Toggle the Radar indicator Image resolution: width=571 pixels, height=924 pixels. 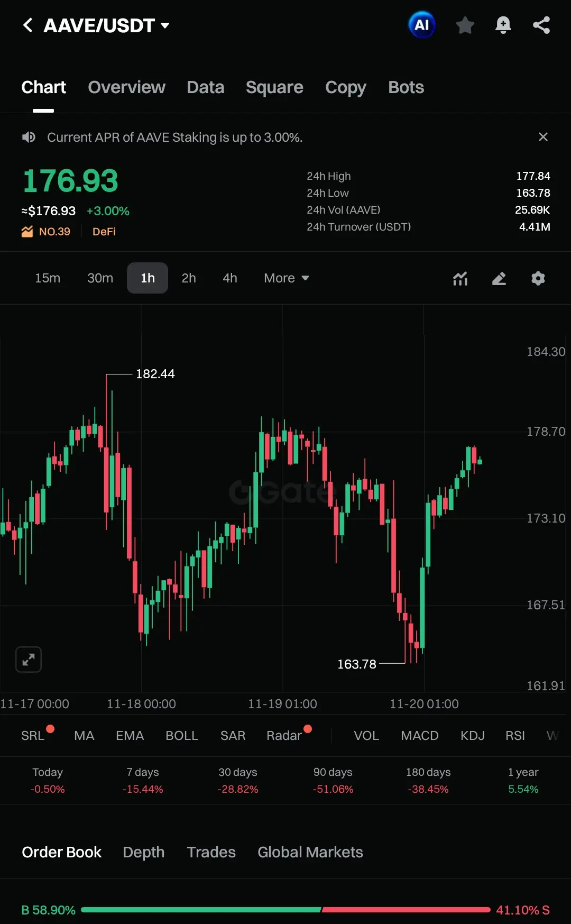[x=284, y=736]
